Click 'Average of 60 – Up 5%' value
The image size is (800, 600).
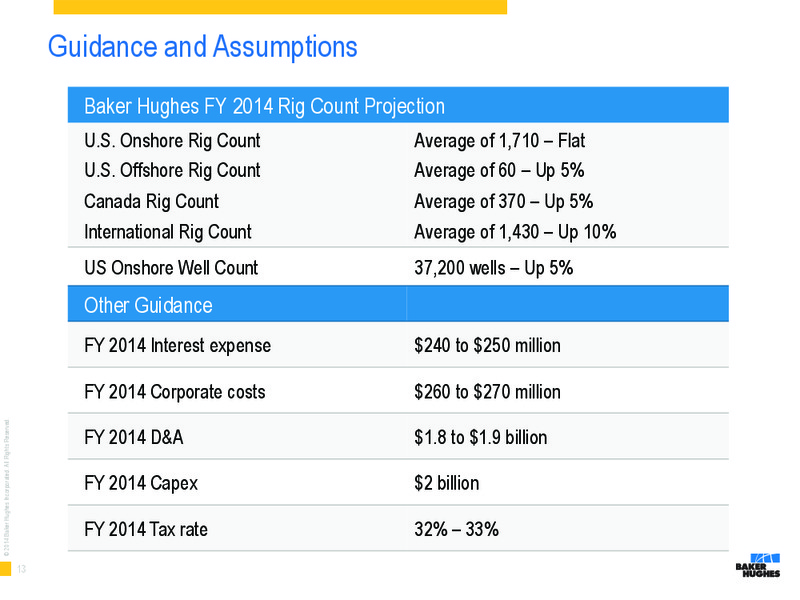point(499,170)
